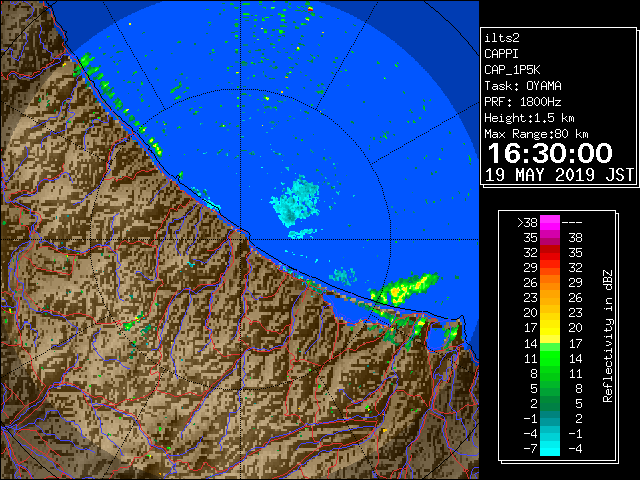Image resolution: width=640 pixels, height=480 pixels.
Task: Select the 'CAPPI' product label
Action: click(x=501, y=54)
